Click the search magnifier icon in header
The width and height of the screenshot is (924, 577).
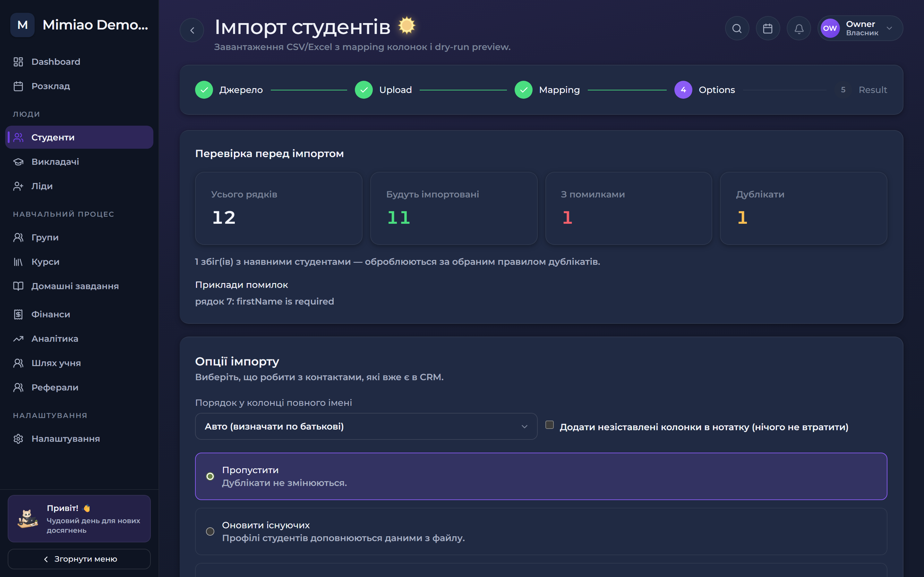(737, 29)
